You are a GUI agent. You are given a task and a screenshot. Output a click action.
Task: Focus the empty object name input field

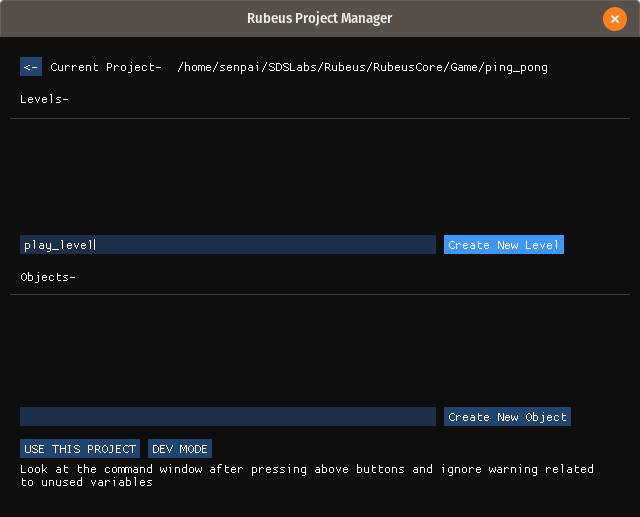tap(228, 417)
